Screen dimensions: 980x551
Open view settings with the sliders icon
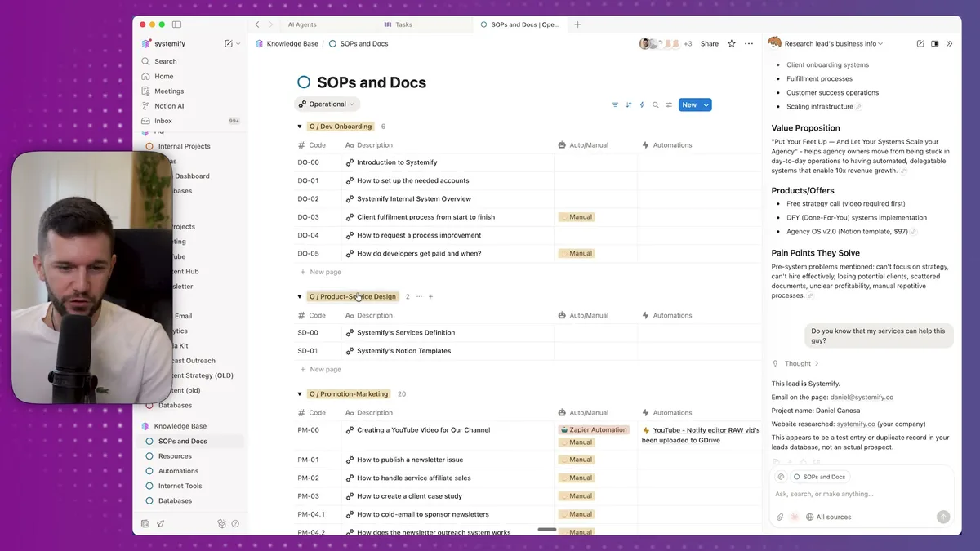point(670,104)
